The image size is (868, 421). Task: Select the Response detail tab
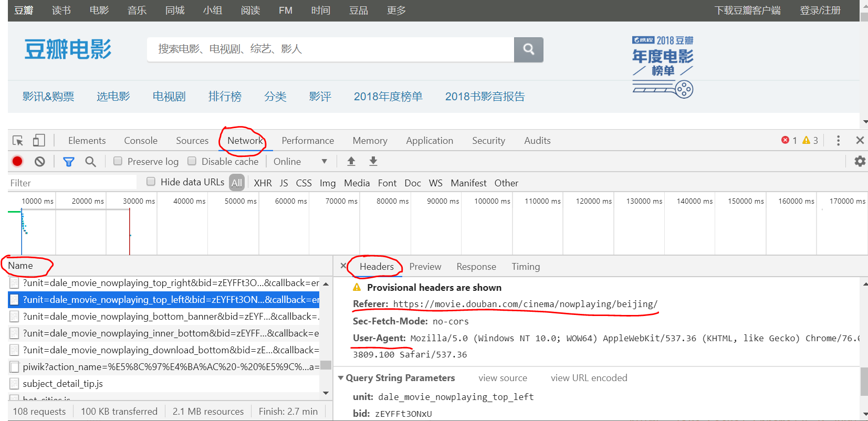tap(476, 267)
